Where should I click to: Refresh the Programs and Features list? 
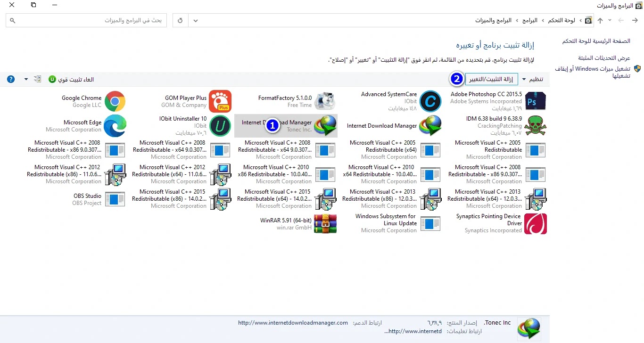pyautogui.click(x=180, y=21)
